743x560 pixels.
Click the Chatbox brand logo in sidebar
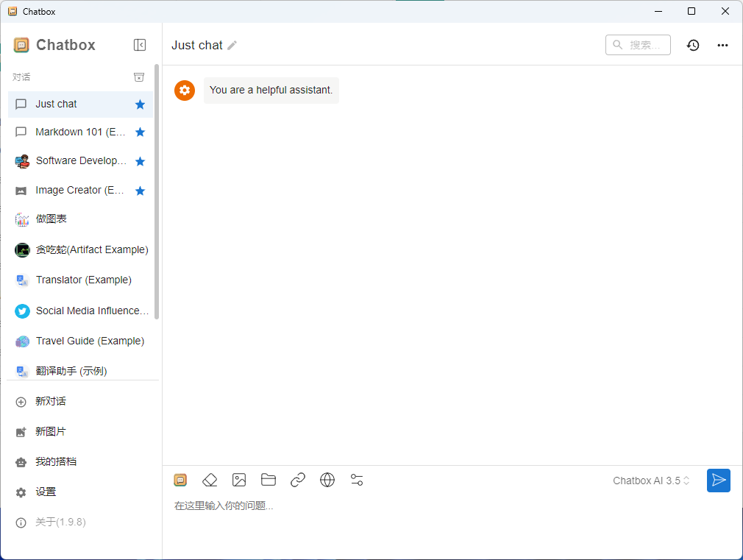[x=21, y=45]
